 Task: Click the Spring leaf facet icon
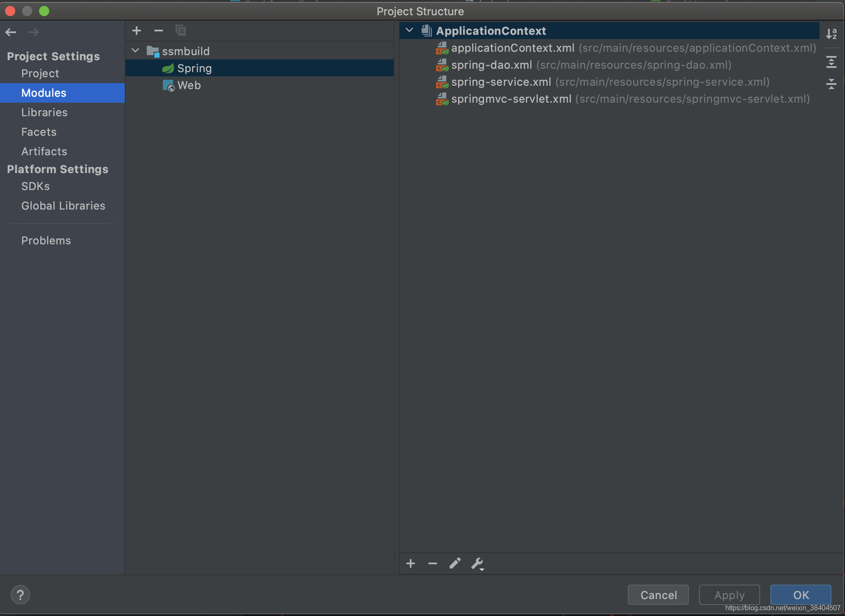(x=168, y=68)
